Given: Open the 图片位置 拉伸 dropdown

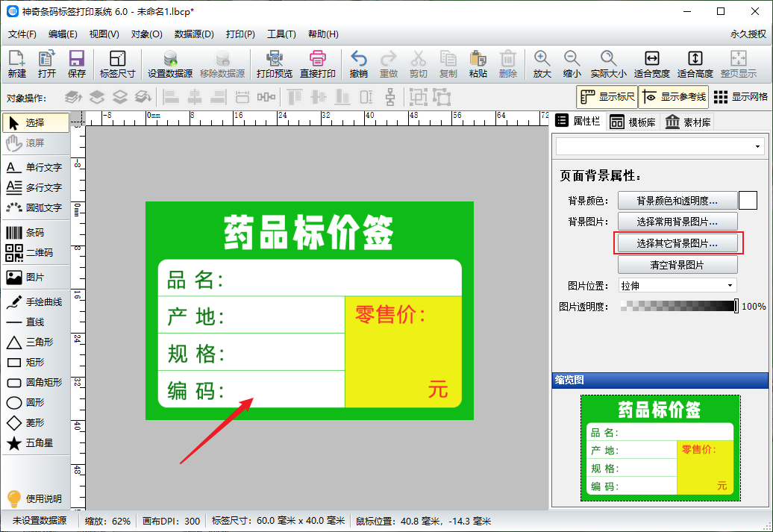Looking at the screenshot, I should (677, 286).
